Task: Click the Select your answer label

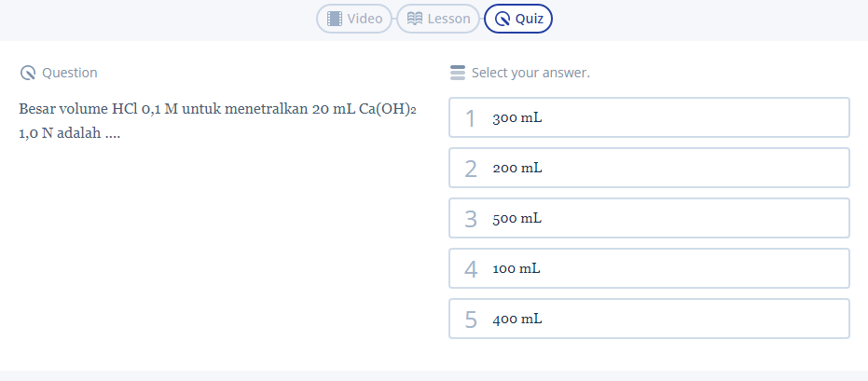Action: 530,73
